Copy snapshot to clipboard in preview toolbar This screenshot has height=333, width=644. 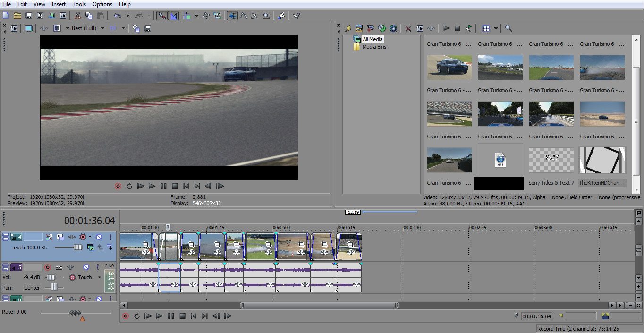(136, 28)
